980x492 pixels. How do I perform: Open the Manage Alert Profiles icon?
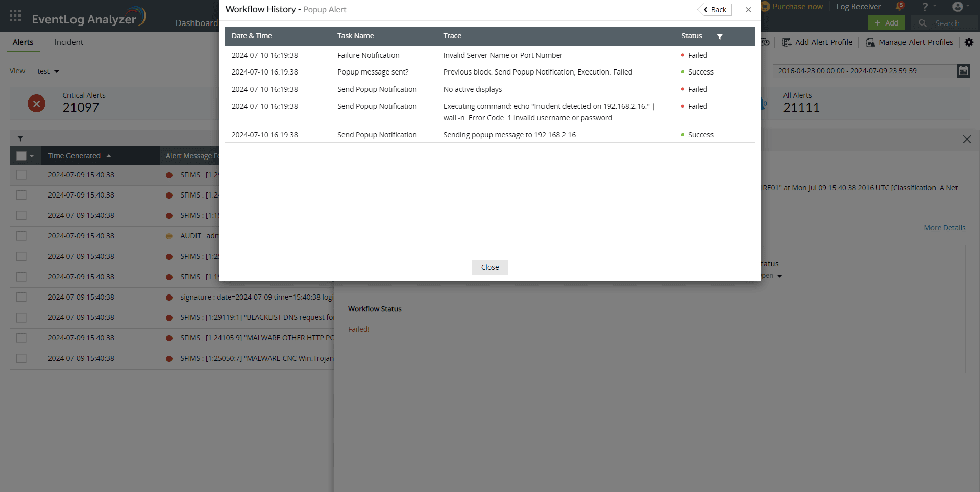(870, 42)
